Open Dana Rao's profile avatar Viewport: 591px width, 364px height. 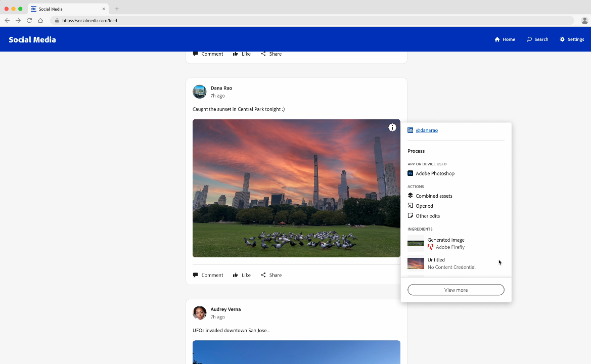coord(199,92)
